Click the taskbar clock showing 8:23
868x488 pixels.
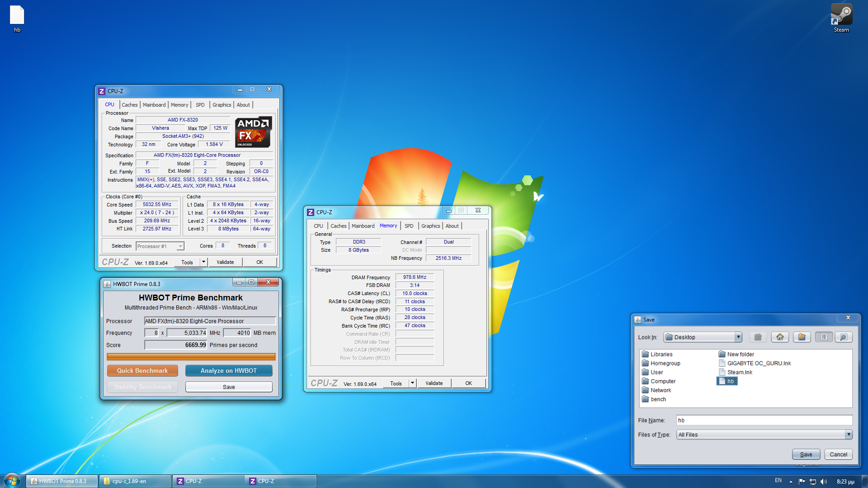845,481
